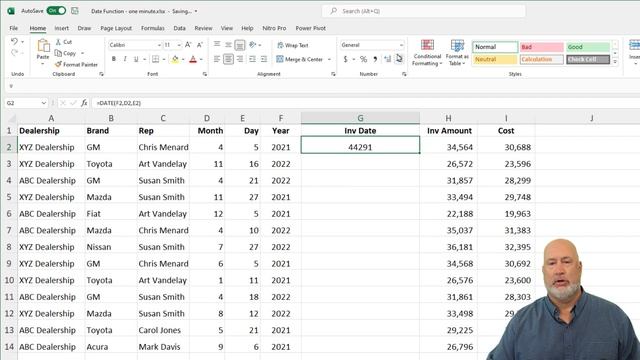Increase font size with the large A icon

(x=188, y=45)
